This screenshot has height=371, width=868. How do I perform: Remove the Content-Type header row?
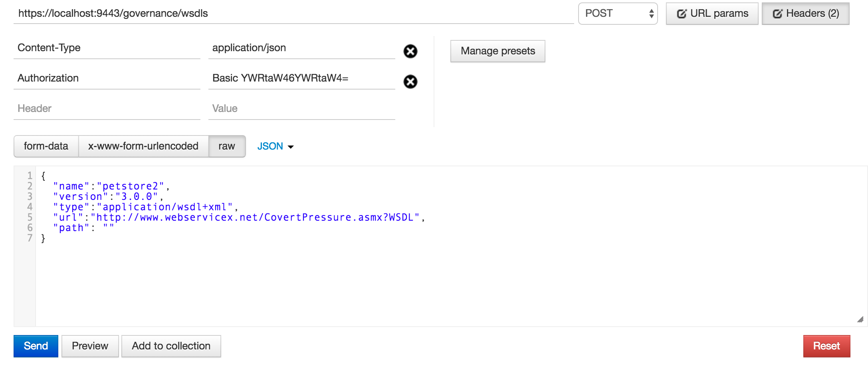click(x=410, y=51)
